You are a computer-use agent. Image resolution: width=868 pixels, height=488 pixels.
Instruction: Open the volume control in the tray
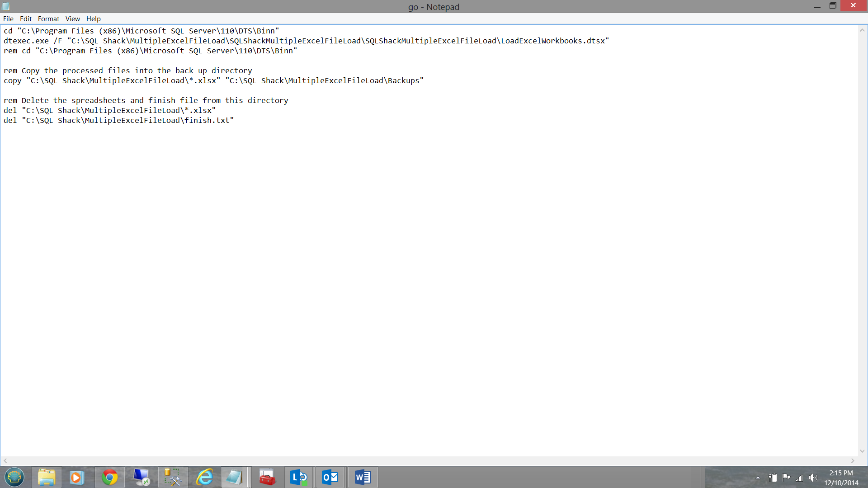(813, 478)
